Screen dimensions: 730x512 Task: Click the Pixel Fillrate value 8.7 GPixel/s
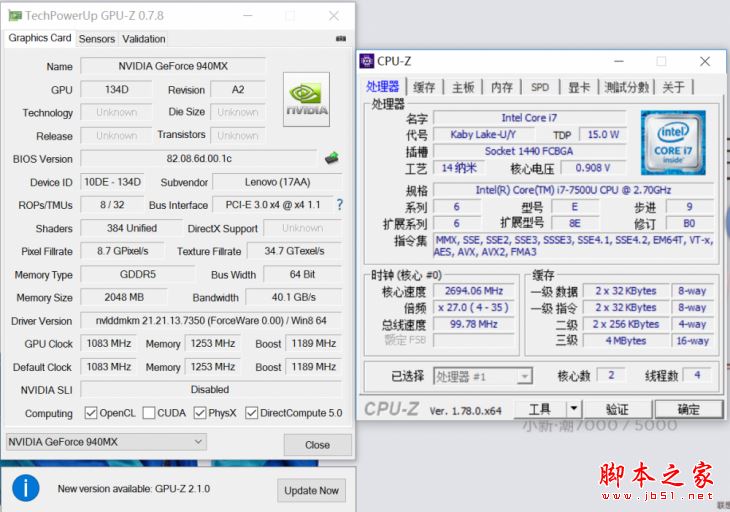pyautogui.click(x=122, y=251)
